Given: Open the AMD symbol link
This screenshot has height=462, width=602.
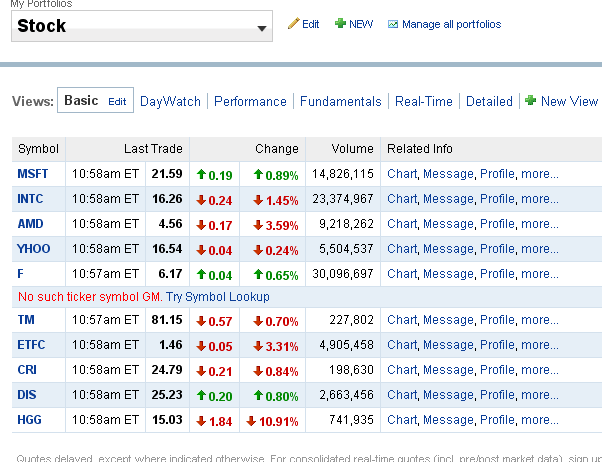Looking at the screenshot, I should tap(30, 224).
